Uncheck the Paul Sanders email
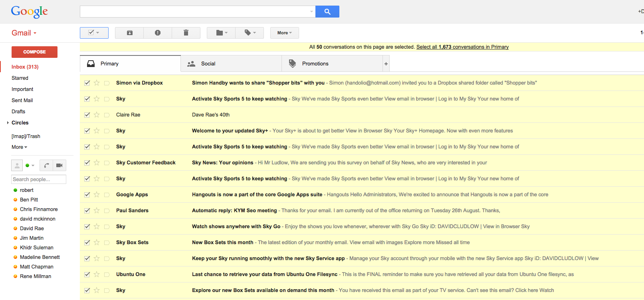This screenshot has height=300, width=644. (87, 211)
